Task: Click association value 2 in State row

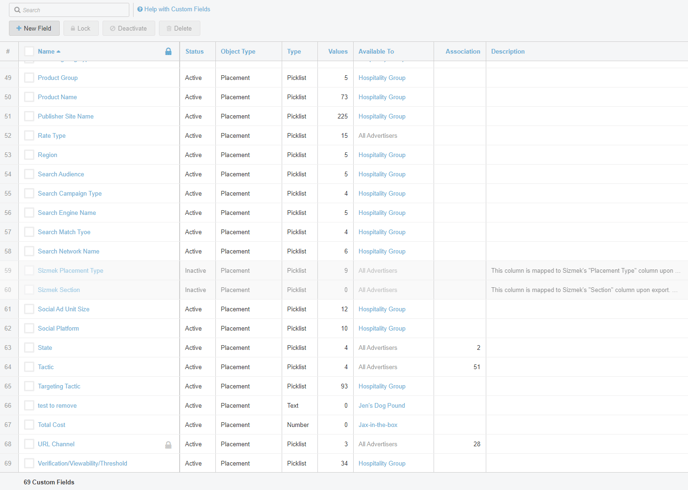Action: click(478, 348)
